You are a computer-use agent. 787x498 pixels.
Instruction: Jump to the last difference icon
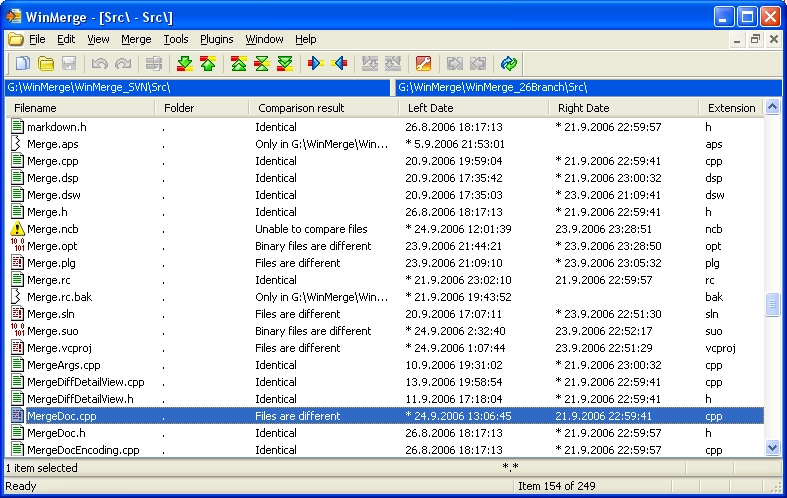click(285, 64)
